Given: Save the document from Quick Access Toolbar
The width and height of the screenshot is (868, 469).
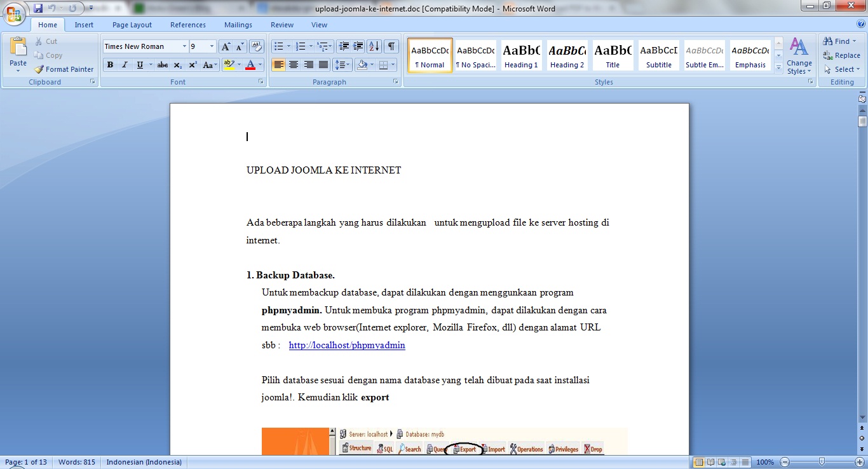Looking at the screenshot, I should click(38, 8).
